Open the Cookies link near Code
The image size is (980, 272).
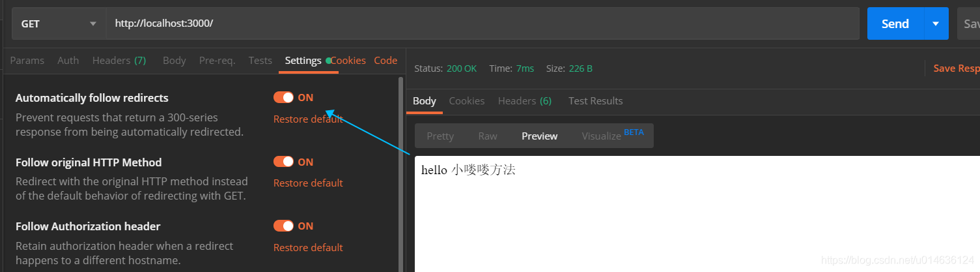click(348, 60)
